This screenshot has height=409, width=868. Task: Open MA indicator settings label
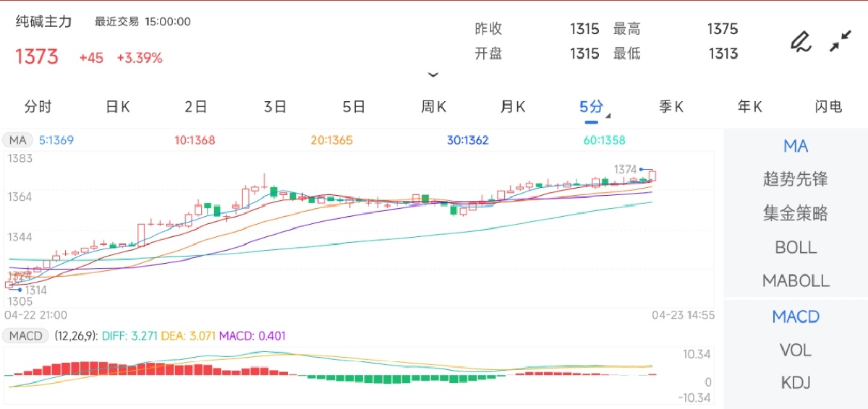tap(18, 140)
